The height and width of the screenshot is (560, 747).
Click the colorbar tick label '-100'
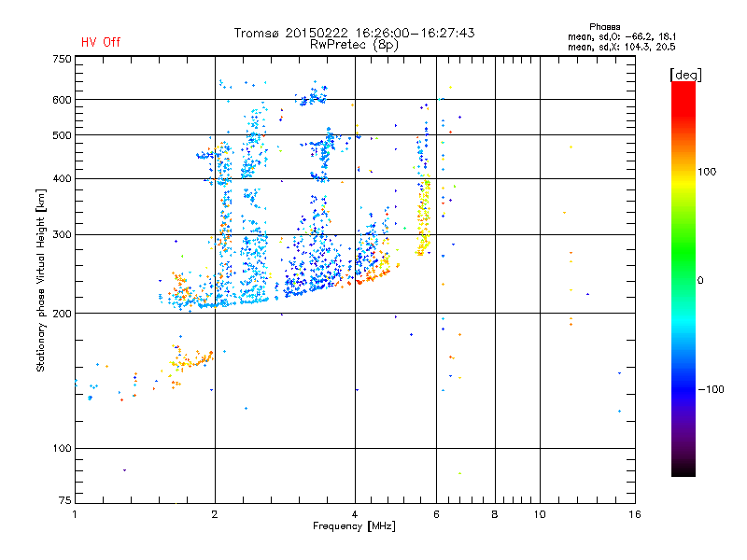pyautogui.click(x=711, y=389)
